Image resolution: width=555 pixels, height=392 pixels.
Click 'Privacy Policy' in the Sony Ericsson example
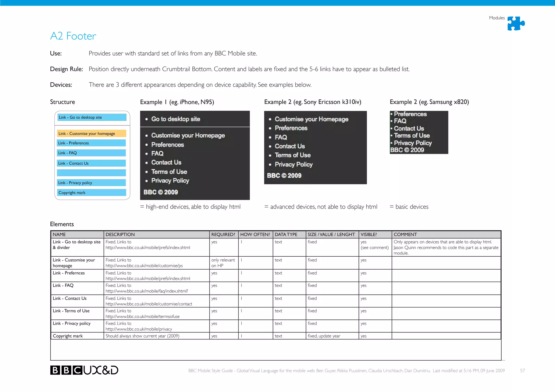pos(293,164)
